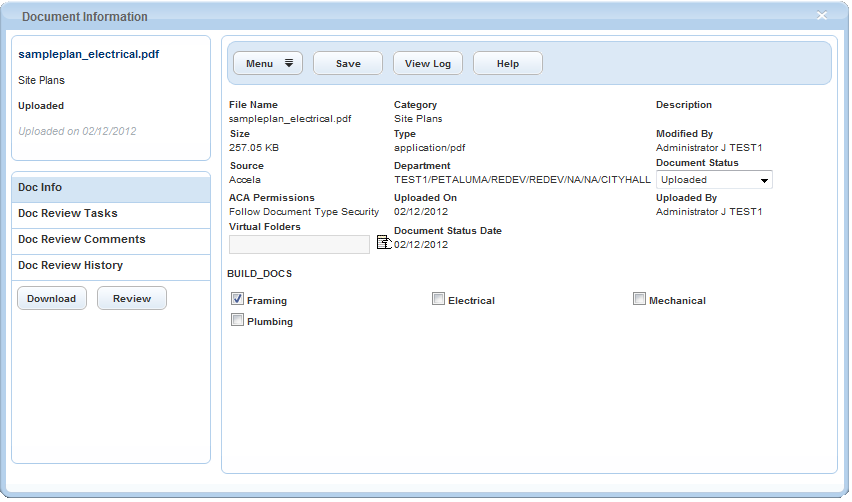The height and width of the screenshot is (502, 852).
Task: Expand the Document Status dropdown
Action: click(714, 180)
